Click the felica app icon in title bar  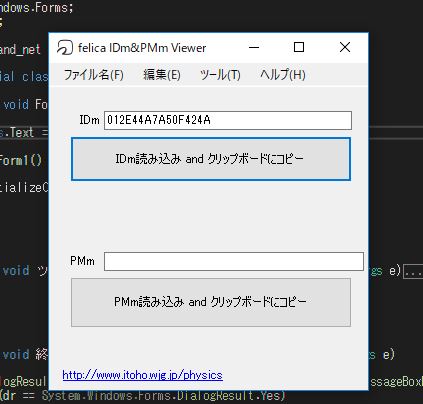tap(65, 47)
